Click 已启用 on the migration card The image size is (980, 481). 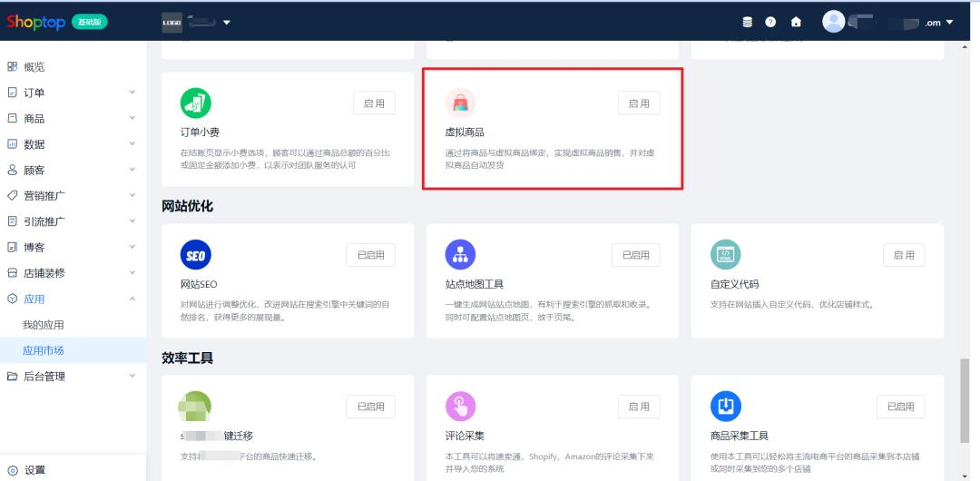coord(370,407)
